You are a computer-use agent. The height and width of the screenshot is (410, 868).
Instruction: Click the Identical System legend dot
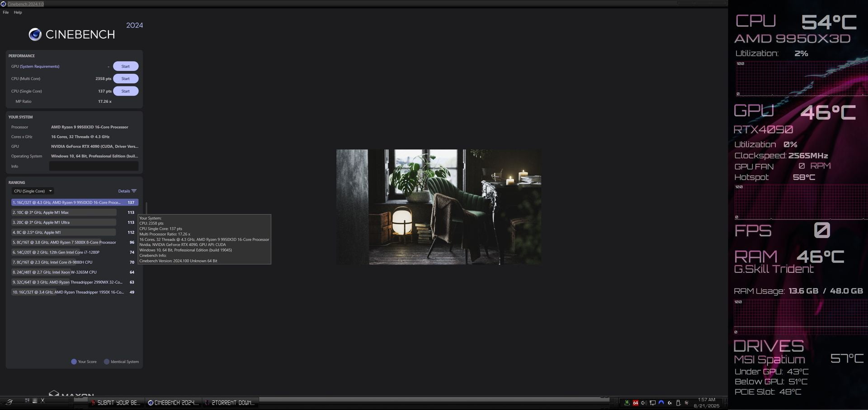pyautogui.click(x=107, y=362)
